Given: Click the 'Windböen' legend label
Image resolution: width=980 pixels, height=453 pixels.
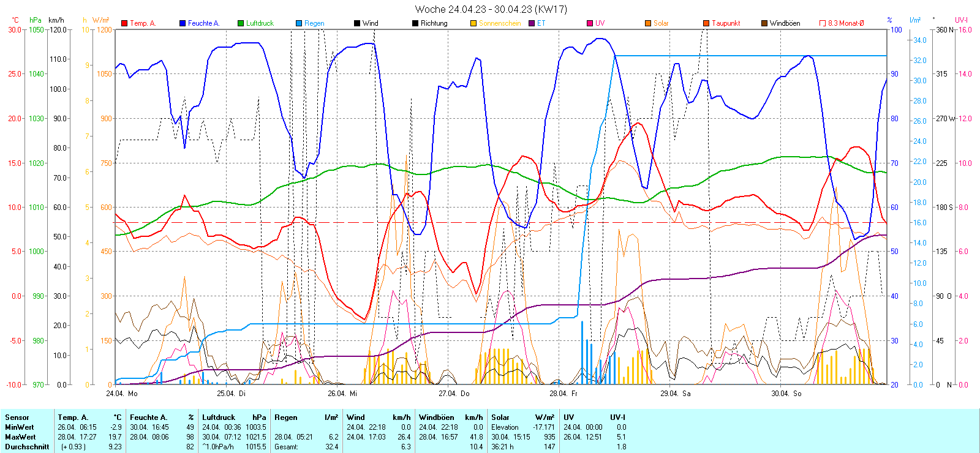Looking at the screenshot, I should coord(785,23).
